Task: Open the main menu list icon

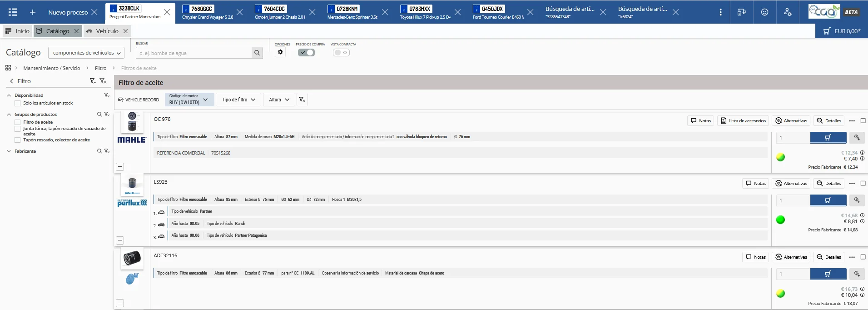Action: click(13, 12)
